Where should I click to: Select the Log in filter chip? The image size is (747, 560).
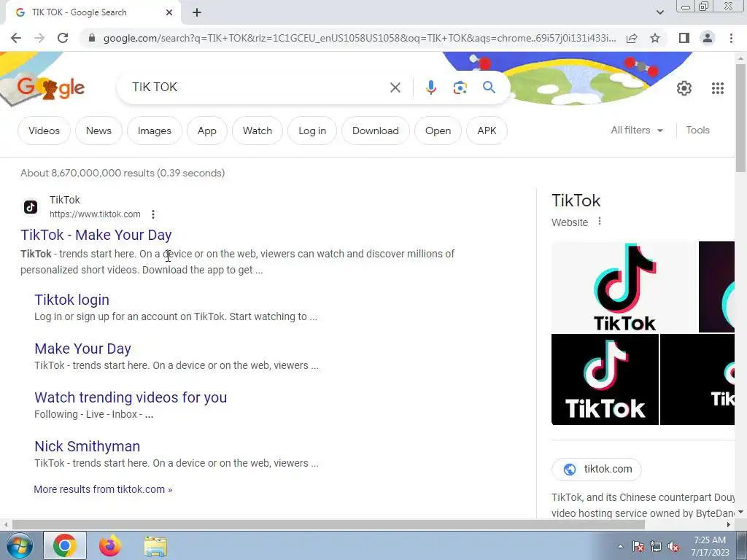312,131
